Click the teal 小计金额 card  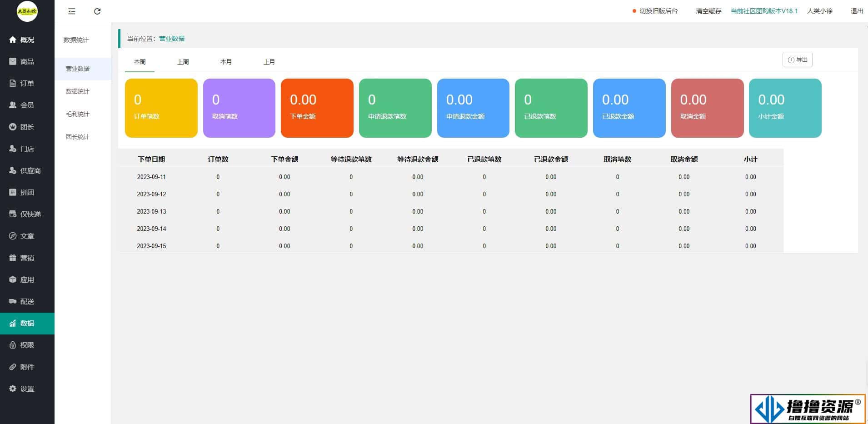pos(785,108)
